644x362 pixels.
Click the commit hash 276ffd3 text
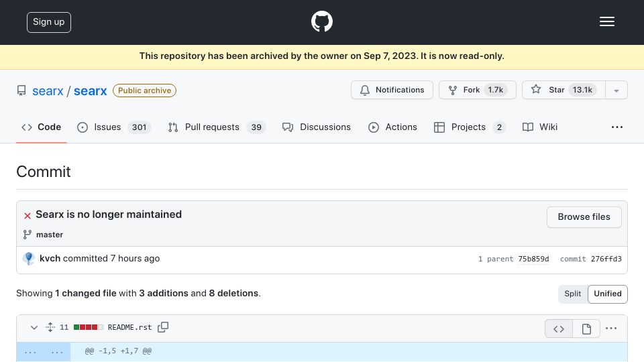click(x=606, y=259)
